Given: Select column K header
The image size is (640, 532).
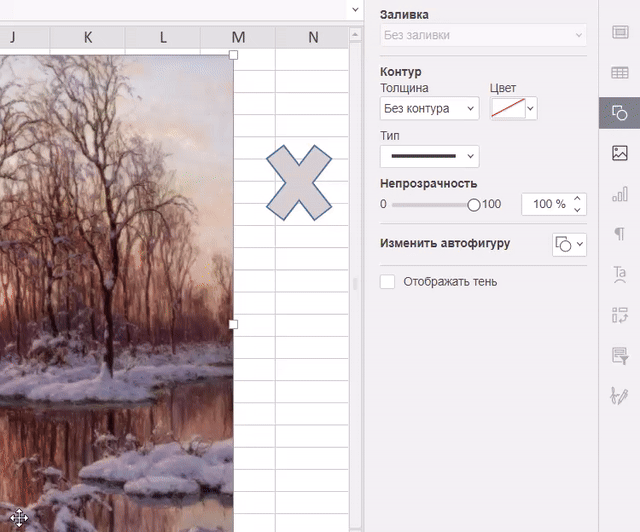Looking at the screenshot, I should pos(87,38).
